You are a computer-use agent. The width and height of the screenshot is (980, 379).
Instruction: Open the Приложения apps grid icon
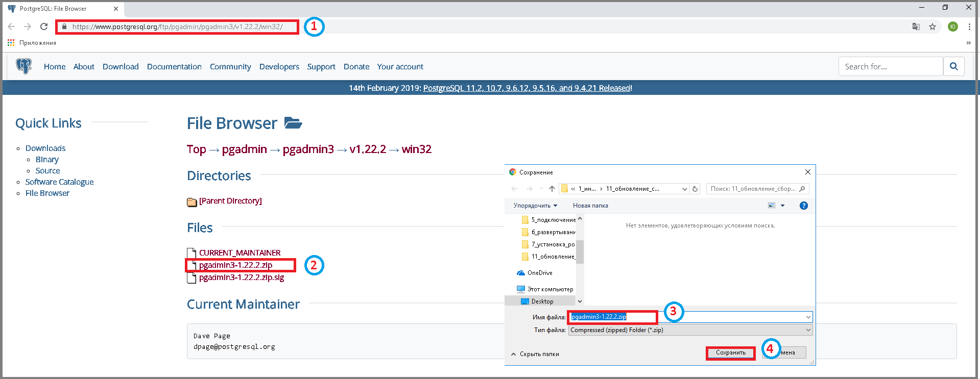11,43
